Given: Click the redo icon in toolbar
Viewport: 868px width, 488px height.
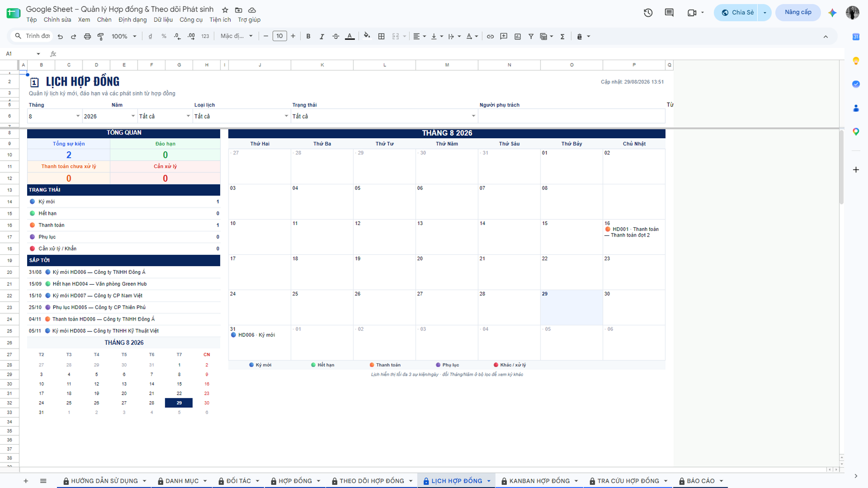Looking at the screenshot, I should coord(73,36).
